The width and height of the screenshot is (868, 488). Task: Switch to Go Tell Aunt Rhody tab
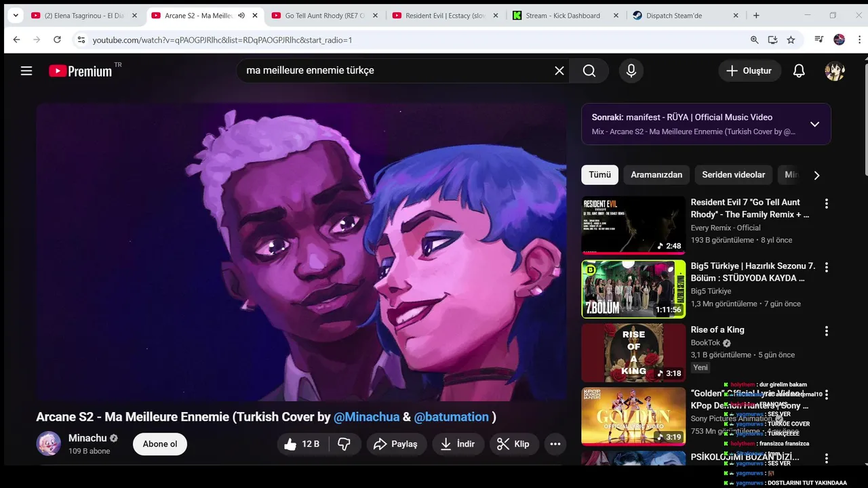point(324,16)
